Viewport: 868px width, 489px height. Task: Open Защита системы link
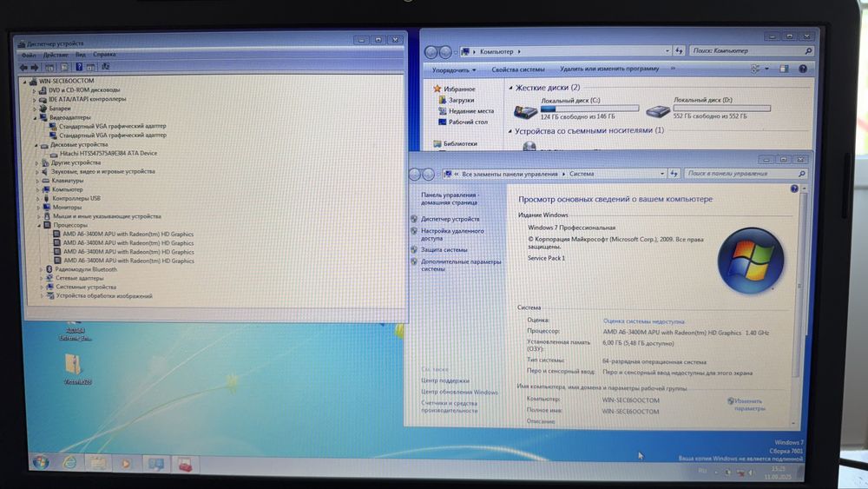click(x=444, y=250)
